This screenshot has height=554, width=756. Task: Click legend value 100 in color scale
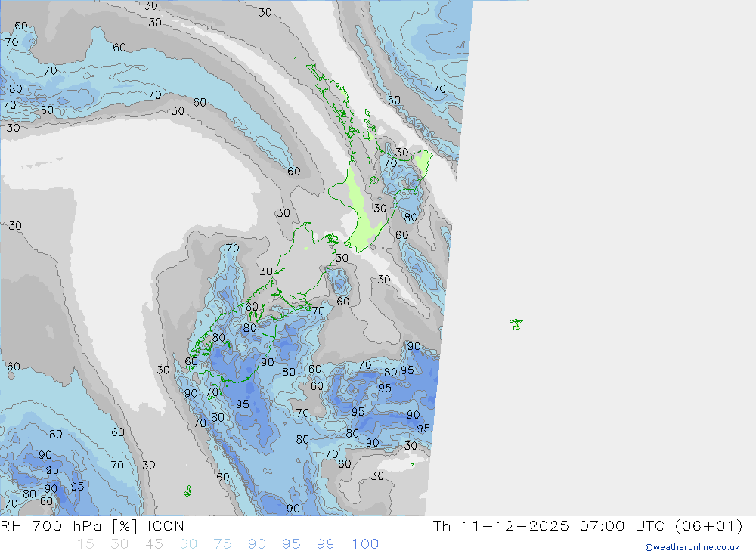[x=365, y=544]
